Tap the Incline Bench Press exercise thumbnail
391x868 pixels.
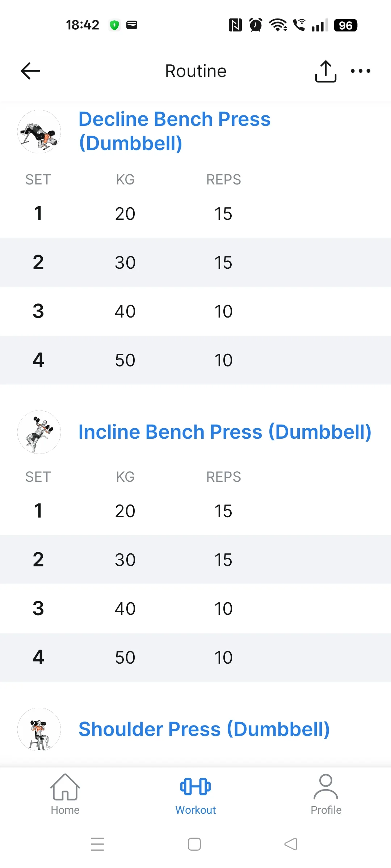tap(39, 432)
